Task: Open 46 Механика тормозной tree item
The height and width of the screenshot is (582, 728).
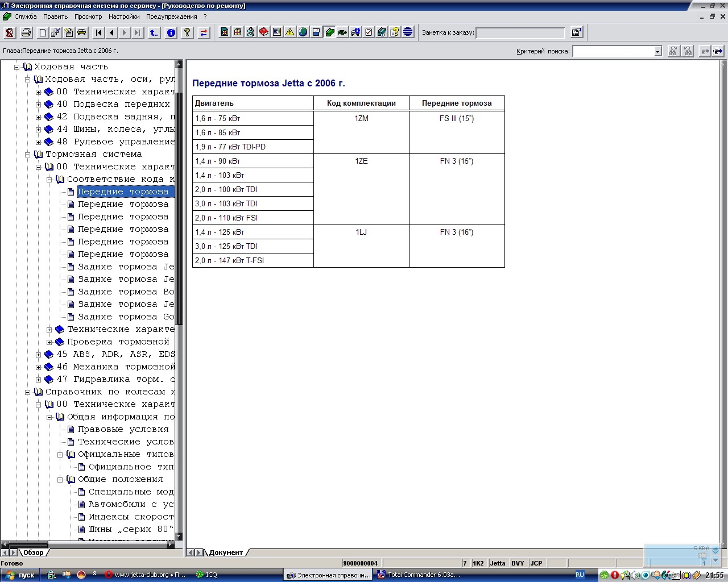Action: [115, 367]
